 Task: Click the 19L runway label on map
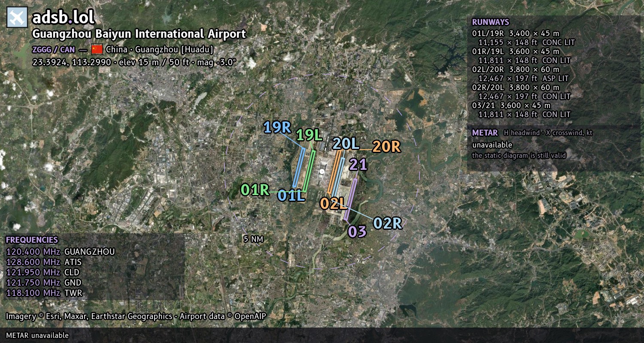[x=309, y=135]
